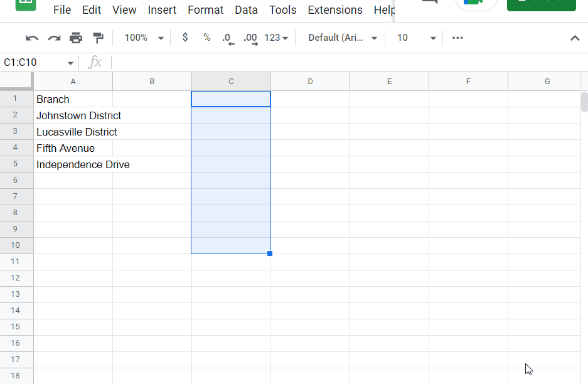The width and height of the screenshot is (588, 384).
Task: Open the 100% zoom dropdown
Action: pos(144,38)
